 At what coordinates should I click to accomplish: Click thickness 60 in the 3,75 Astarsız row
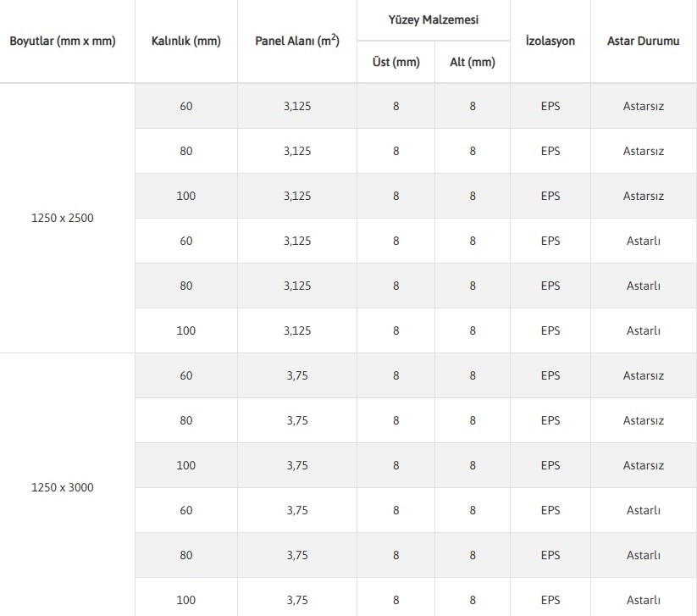point(185,375)
